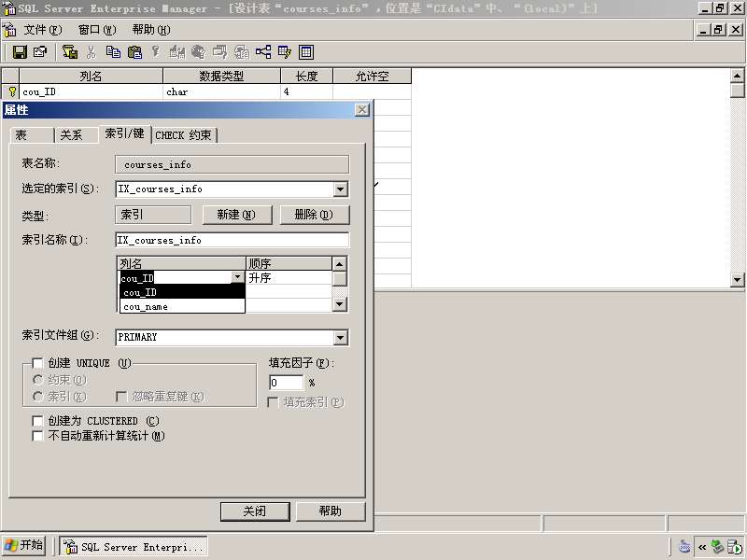Click the cou_ID column name cell in designer
The height and width of the screenshot is (560, 747).
point(91,91)
